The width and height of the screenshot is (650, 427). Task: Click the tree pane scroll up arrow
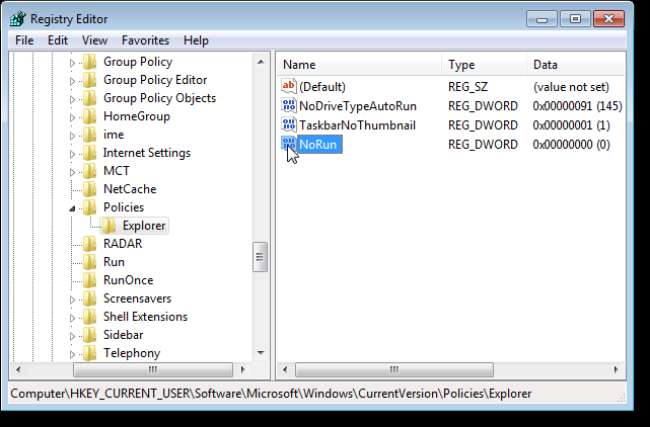(x=261, y=62)
